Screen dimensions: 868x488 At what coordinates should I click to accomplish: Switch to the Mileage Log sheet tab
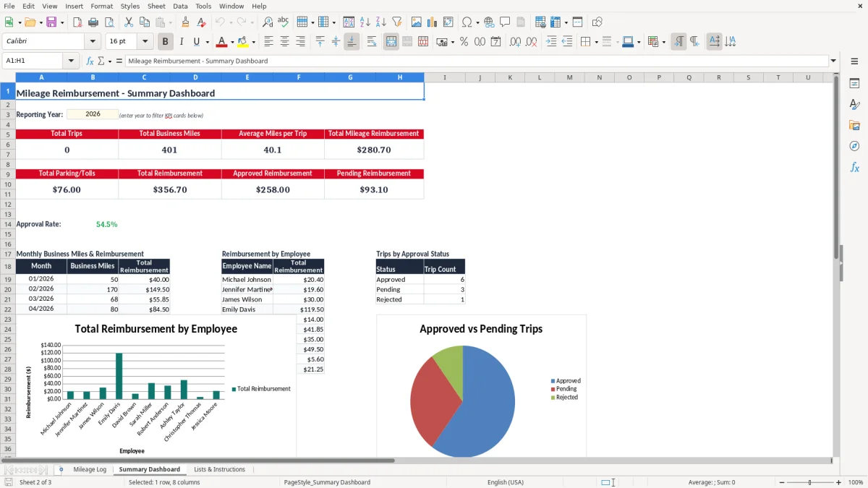pos(90,469)
